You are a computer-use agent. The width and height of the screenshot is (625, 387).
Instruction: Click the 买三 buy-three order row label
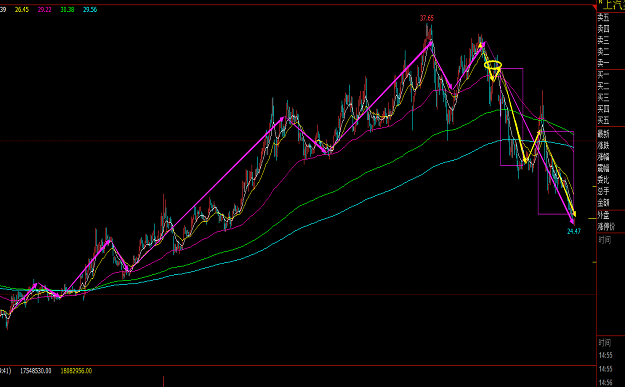click(x=603, y=98)
